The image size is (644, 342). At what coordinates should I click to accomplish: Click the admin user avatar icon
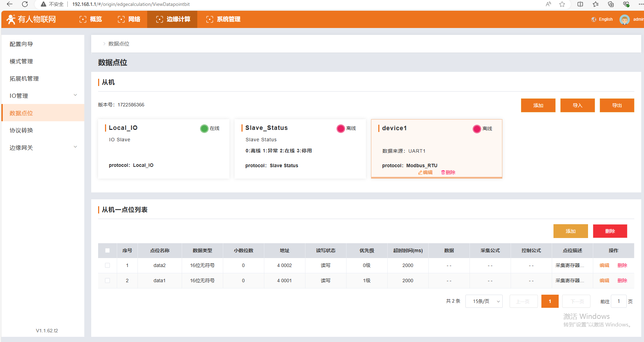[x=624, y=19]
